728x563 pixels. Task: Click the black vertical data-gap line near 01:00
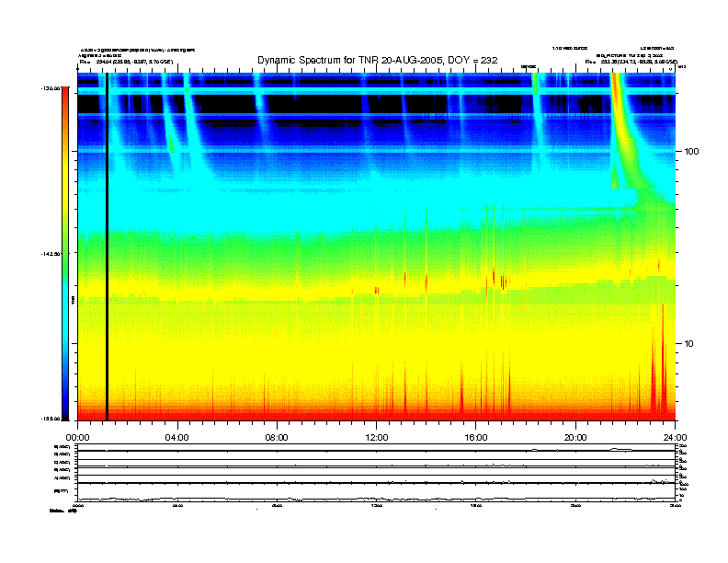point(107,247)
